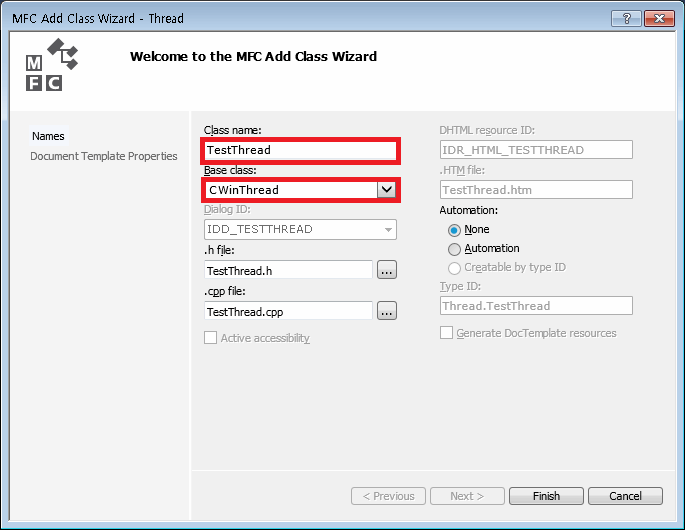Open the help question mark button

tap(626, 18)
